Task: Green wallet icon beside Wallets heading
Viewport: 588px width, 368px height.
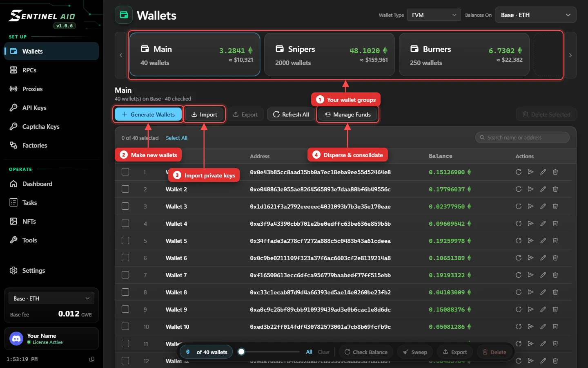Action: click(124, 15)
